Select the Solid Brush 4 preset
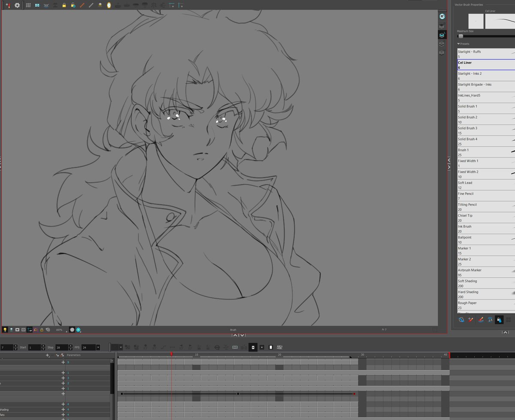515x420 pixels. (486, 141)
